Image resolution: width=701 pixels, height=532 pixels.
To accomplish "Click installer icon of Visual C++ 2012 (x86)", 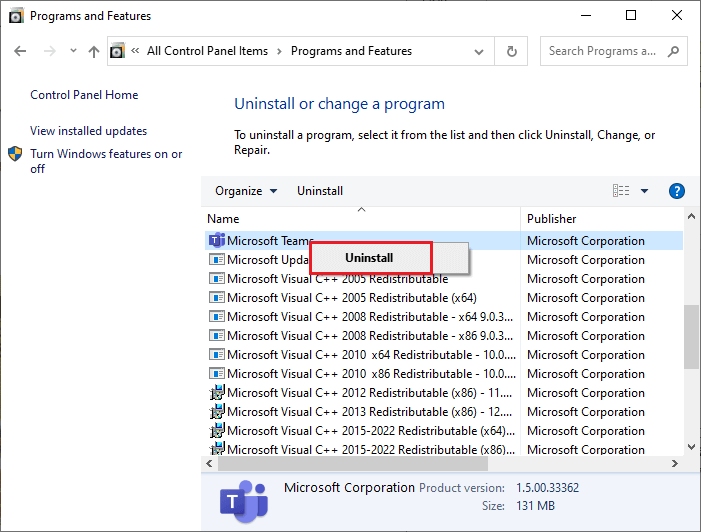I will click(217, 393).
